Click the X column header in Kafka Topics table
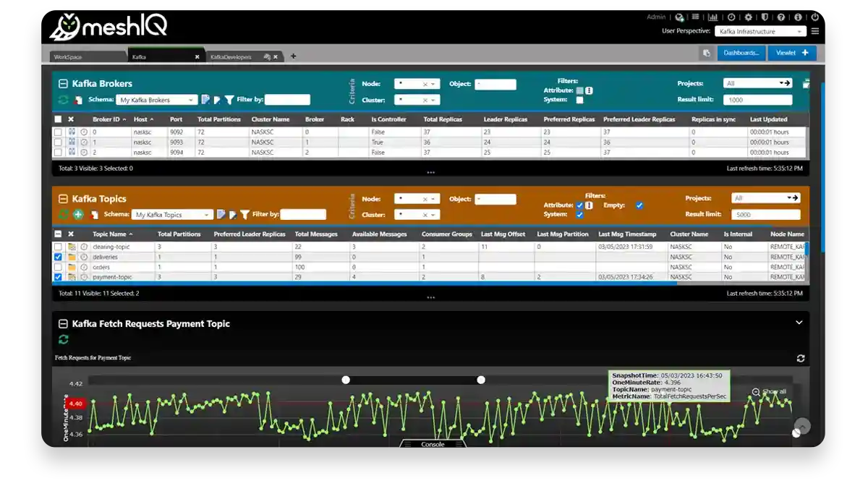This screenshot has width=868, height=486. (x=71, y=234)
